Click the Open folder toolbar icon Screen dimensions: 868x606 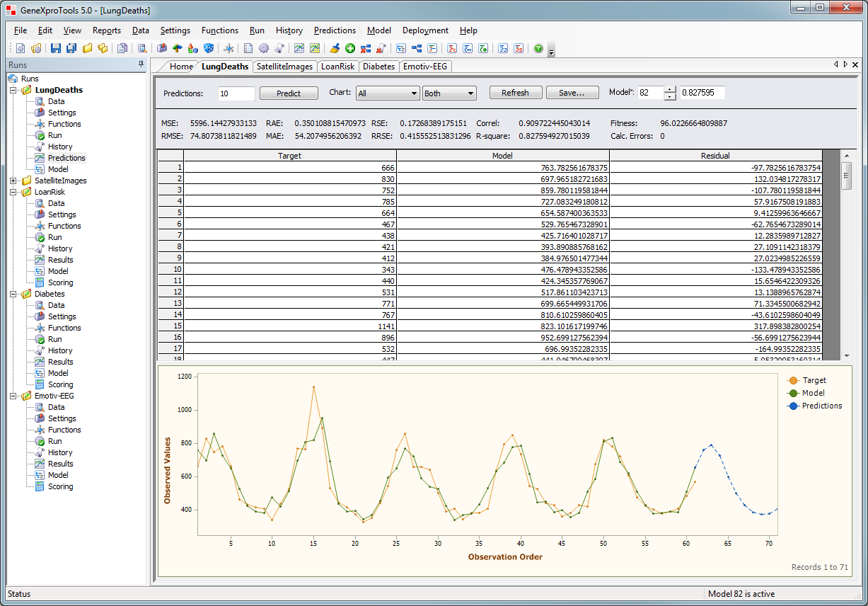point(87,48)
